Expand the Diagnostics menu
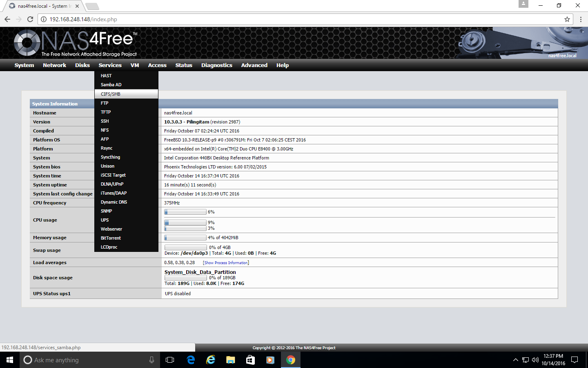The width and height of the screenshot is (588, 368). click(216, 65)
